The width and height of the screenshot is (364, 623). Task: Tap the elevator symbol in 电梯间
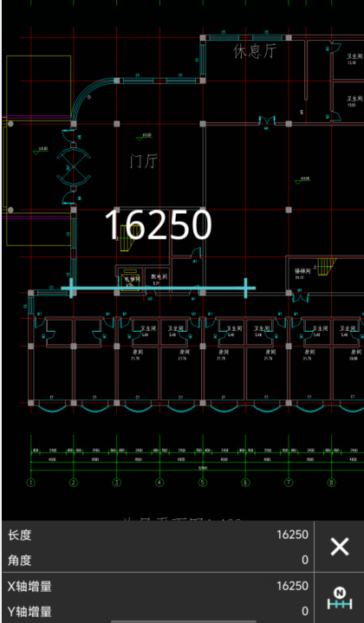[x=131, y=279]
